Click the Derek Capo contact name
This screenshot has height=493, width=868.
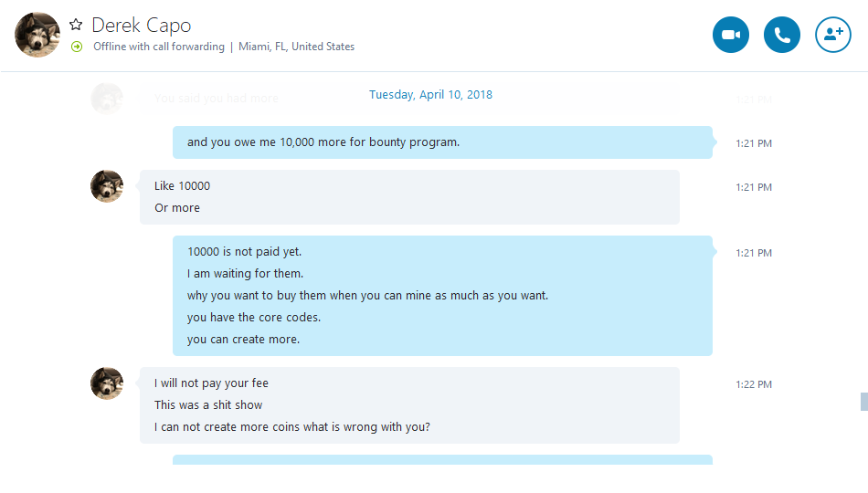[x=141, y=26]
